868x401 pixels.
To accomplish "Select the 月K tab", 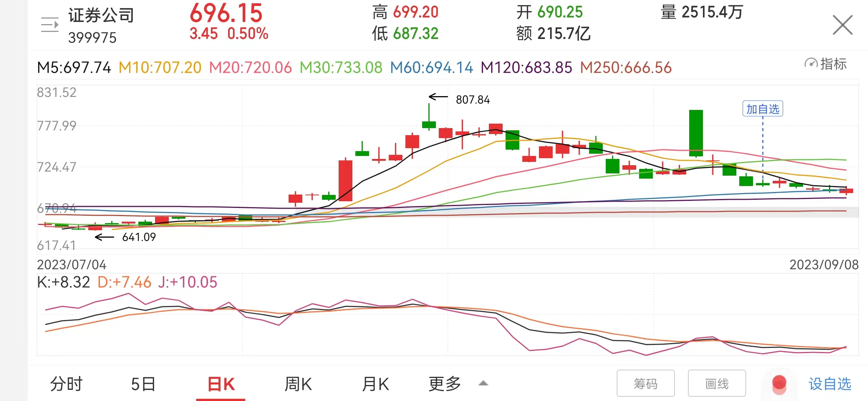I will pos(375,384).
